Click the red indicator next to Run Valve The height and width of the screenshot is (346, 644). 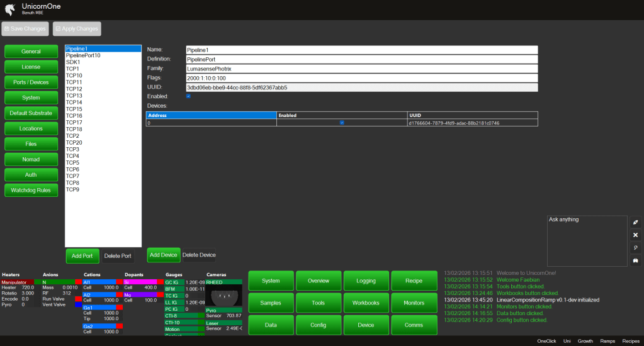tap(79, 299)
